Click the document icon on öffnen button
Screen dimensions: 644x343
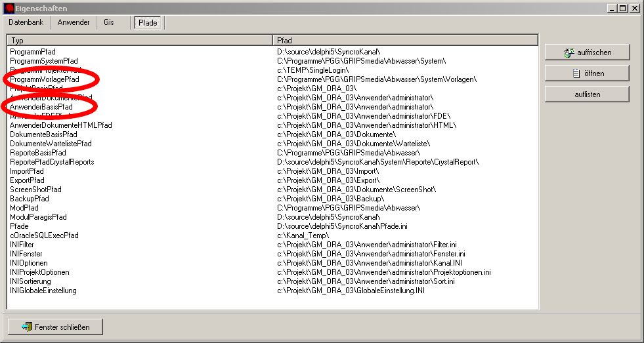point(575,73)
